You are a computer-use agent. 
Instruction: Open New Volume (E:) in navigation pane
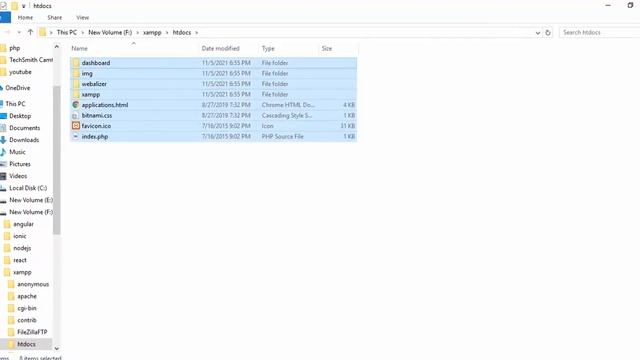click(x=31, y=200)
